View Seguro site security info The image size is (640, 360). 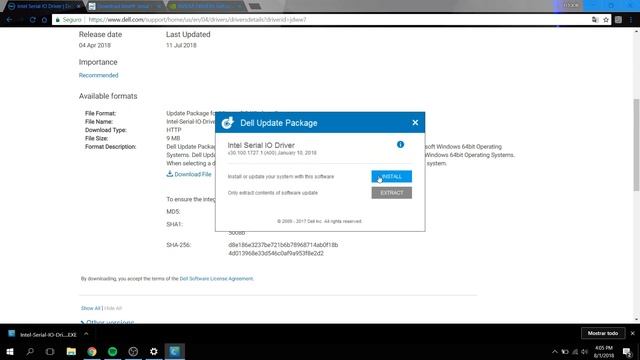tap(69, 20)
